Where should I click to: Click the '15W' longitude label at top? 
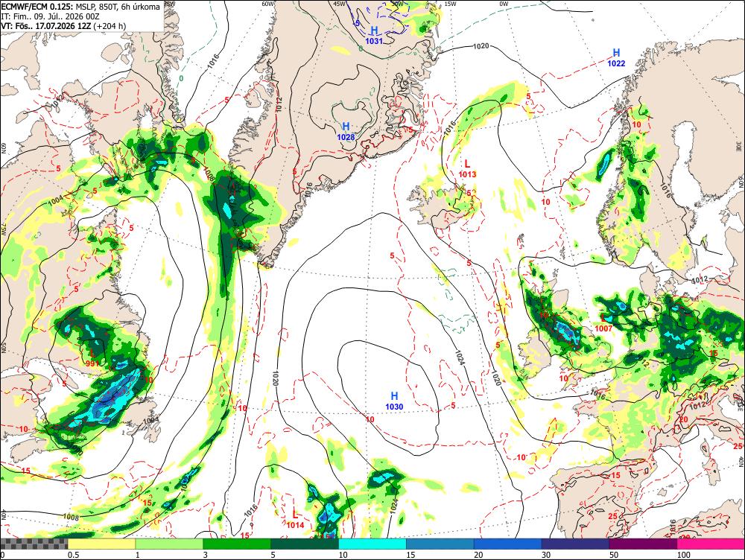[451, 4]
